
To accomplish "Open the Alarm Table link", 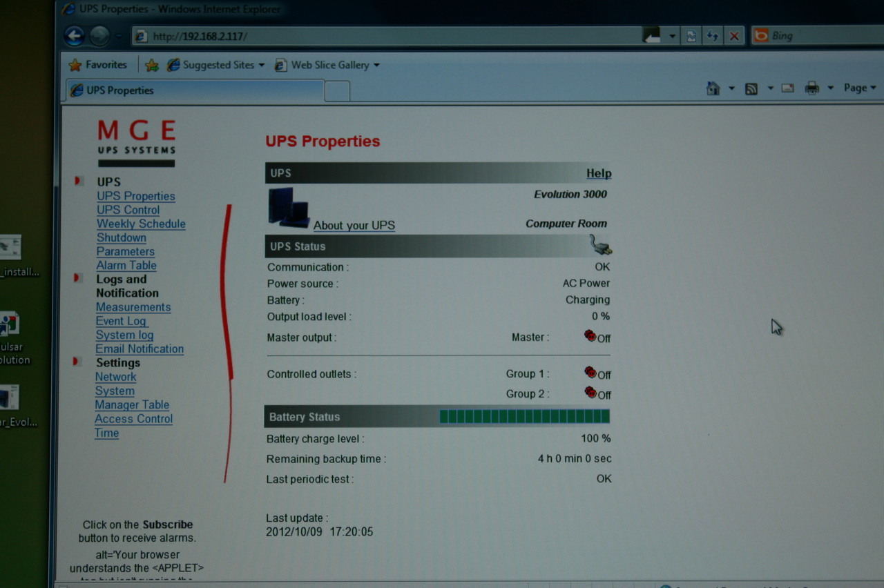I will pyautogui.click(x=126, y=265).
